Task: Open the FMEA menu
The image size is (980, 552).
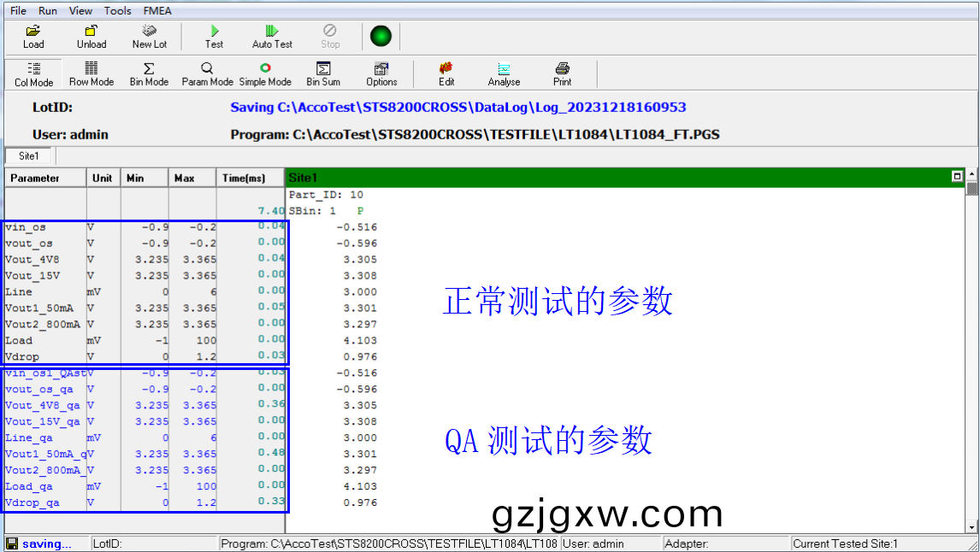Action: 157,10
